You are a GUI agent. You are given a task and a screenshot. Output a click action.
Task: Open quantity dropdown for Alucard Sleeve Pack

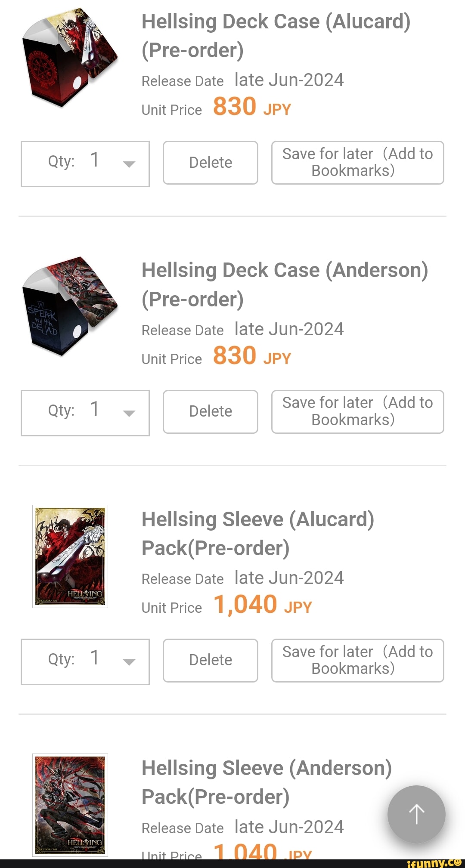(x=85, y=661)
